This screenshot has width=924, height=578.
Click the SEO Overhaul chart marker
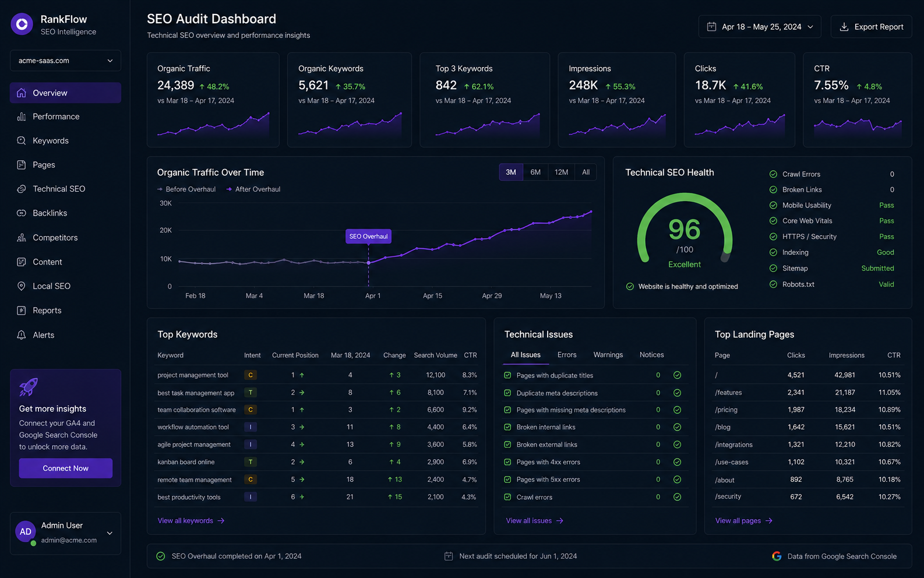point(368,237)
